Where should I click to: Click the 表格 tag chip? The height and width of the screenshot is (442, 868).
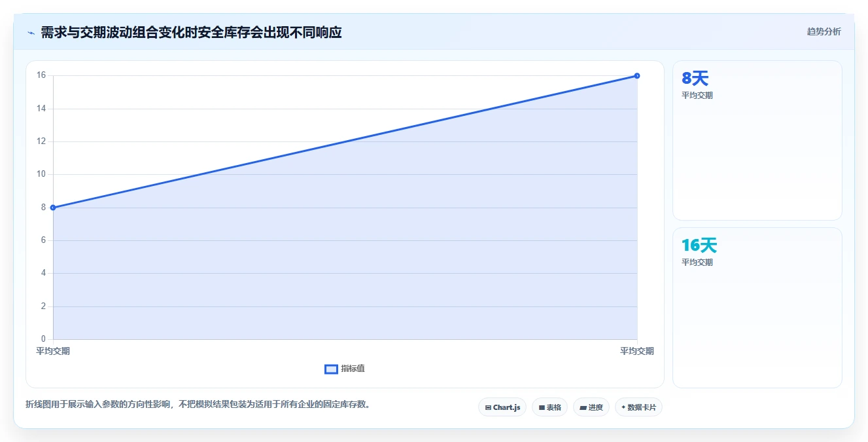click(549, 407)
